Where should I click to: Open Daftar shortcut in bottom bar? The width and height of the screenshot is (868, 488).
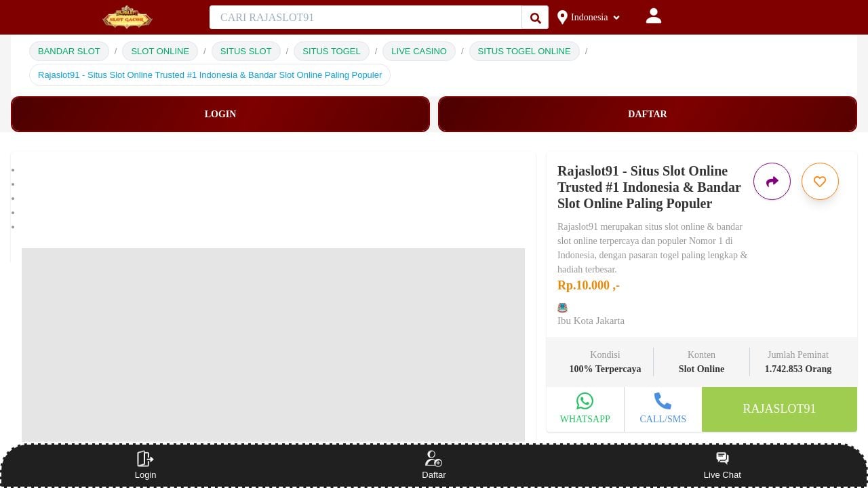[x=434, y=466]
